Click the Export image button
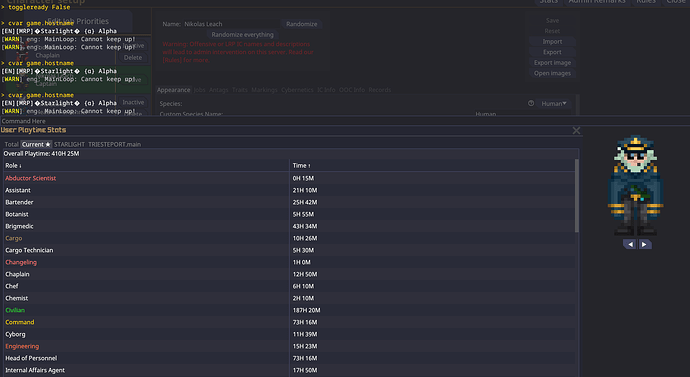The image size is (690, 377). [x=552, y=63]
